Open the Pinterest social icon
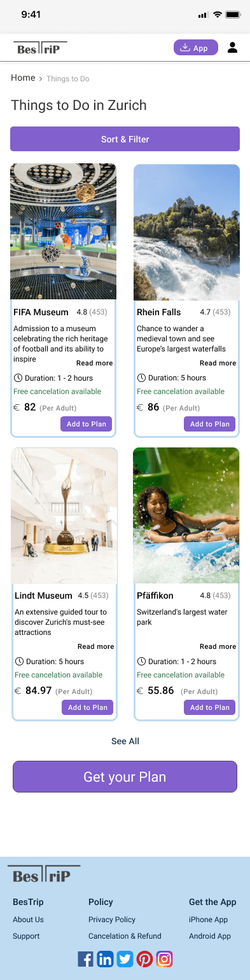This screenshot has height=980, width=250. (145, 958)
